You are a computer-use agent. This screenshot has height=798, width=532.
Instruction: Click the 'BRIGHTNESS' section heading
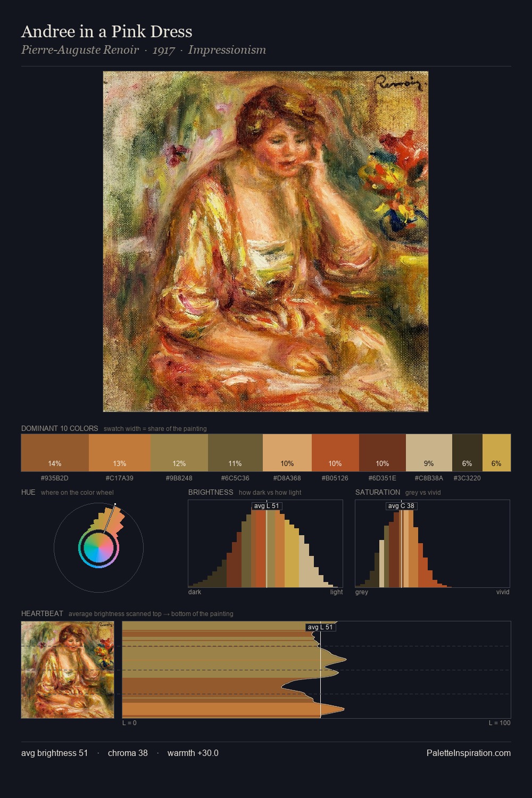click(x=211, y=492)
